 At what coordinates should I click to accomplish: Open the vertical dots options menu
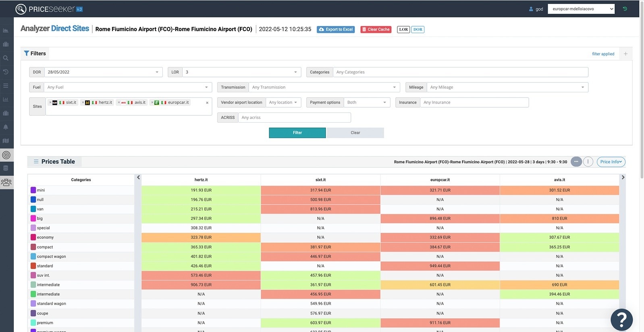point(588,162)
